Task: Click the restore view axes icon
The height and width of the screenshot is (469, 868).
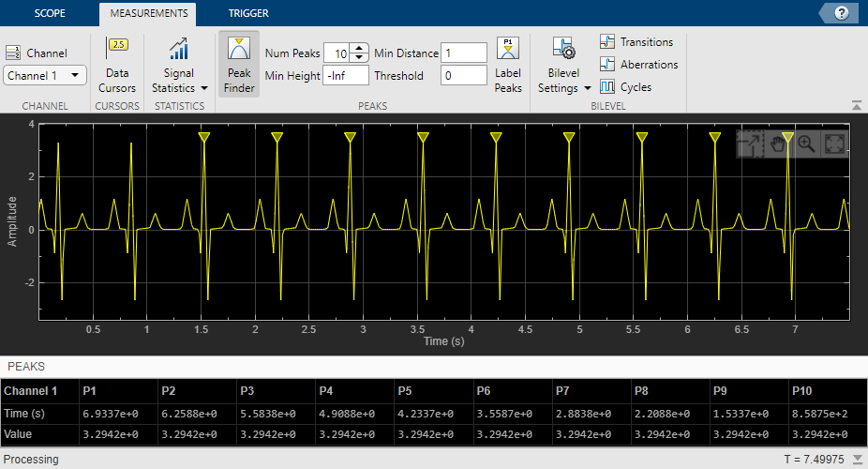Action: point(834,144)
